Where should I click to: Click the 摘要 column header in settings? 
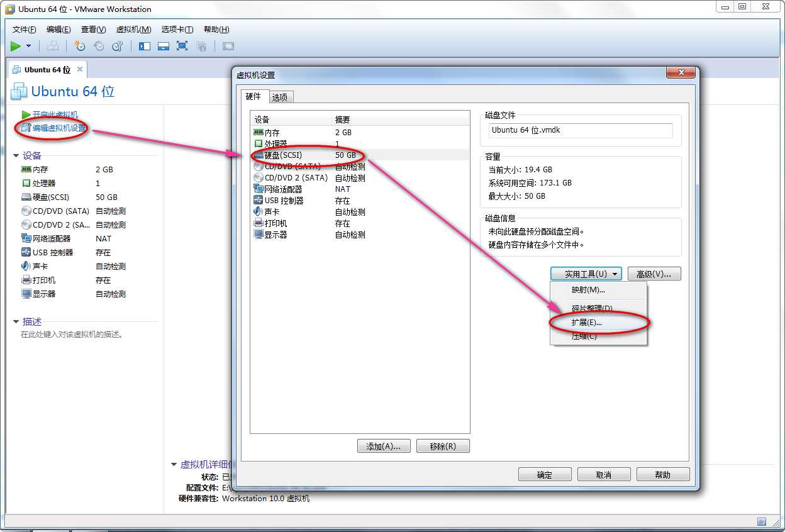click(x=401, y=119)
